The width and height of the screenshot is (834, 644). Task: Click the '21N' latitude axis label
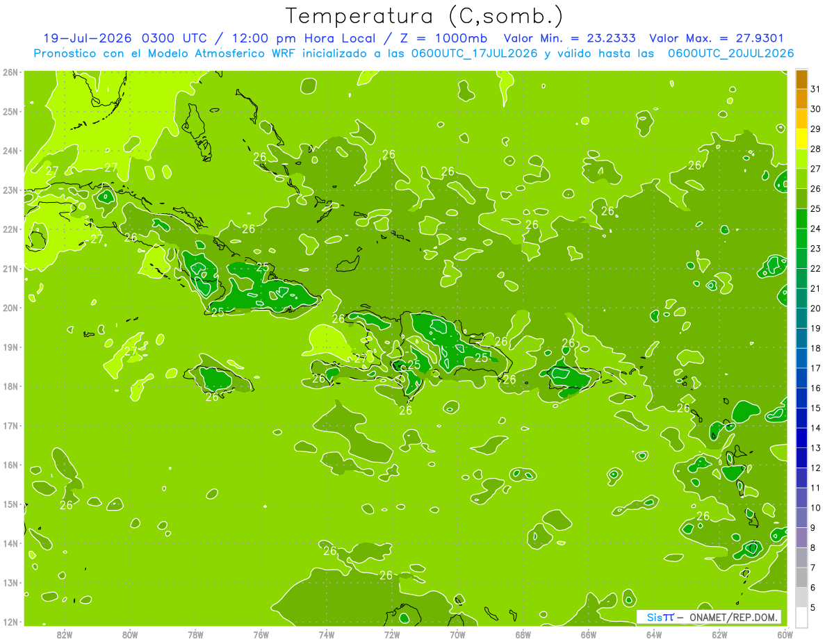coord(10,268)
